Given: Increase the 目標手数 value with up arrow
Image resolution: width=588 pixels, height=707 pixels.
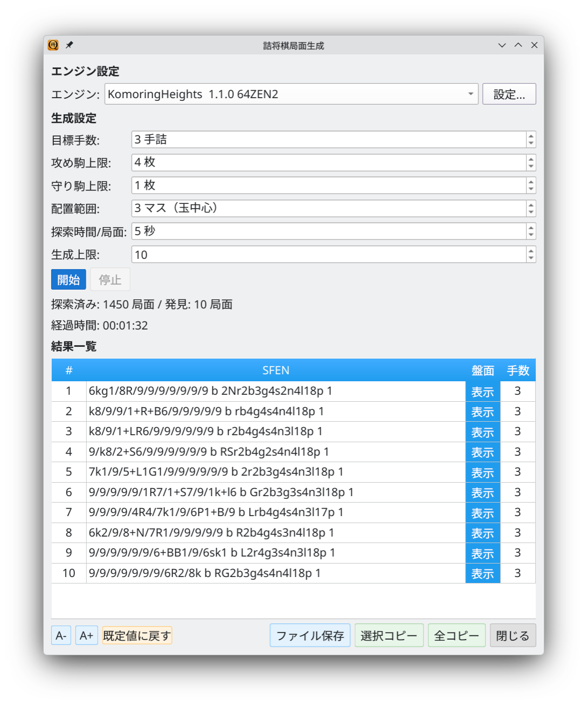Looking at the screenshot, I should (531, 136).
